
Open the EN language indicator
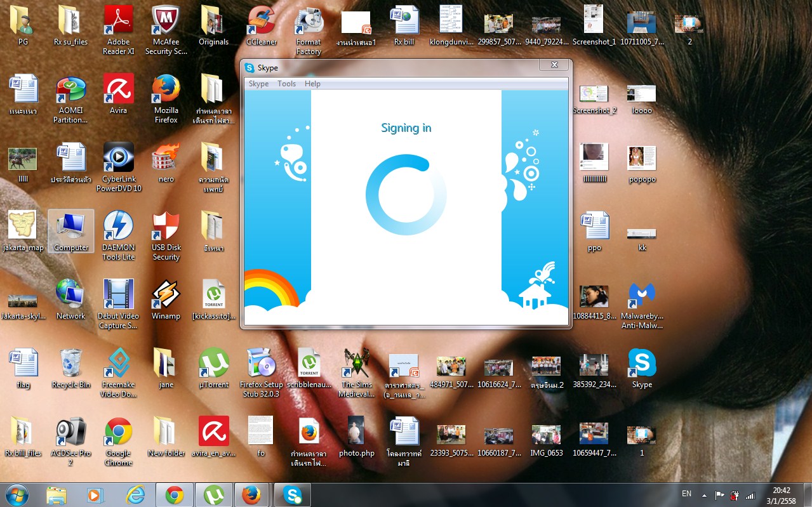(686, 494)
